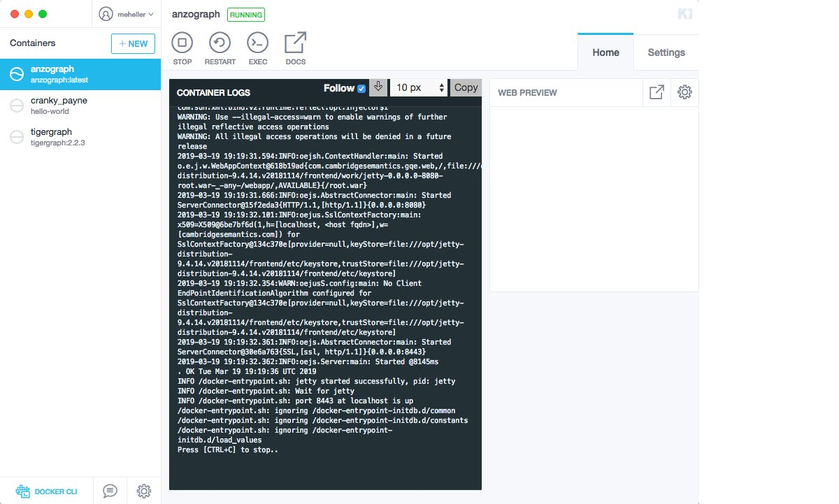The width and height of the screenshot is (839, 504).
Task: Click the RUNNING status badge
Action: pyautogui.click(x=246, y=14)
